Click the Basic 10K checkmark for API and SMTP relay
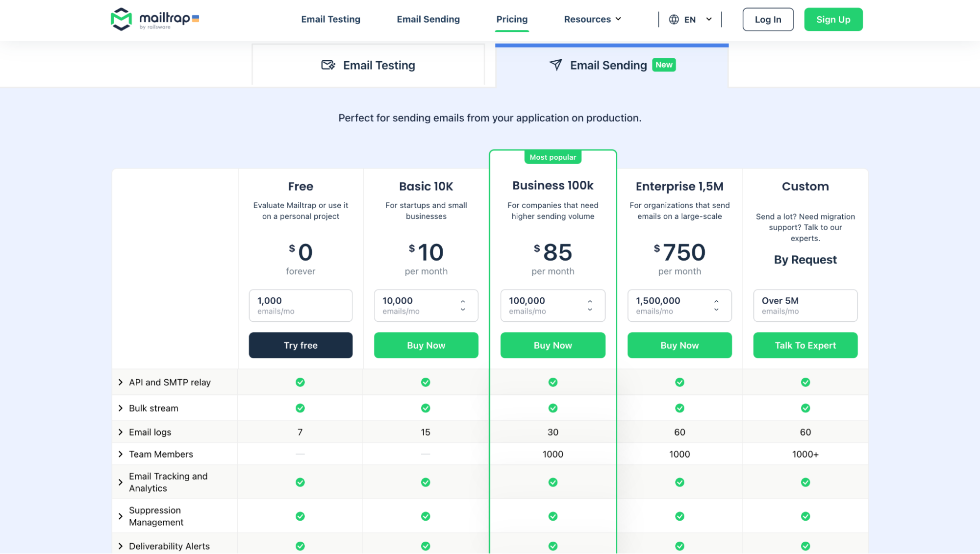The height and width of the screenshot is (554, 980). pos(426,382)
